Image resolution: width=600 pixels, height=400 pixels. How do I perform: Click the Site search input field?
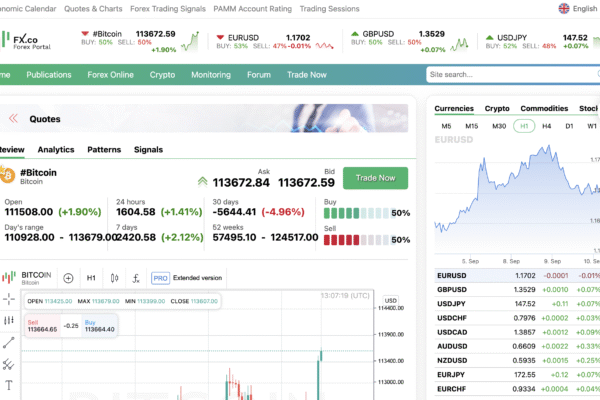point(513,75)
